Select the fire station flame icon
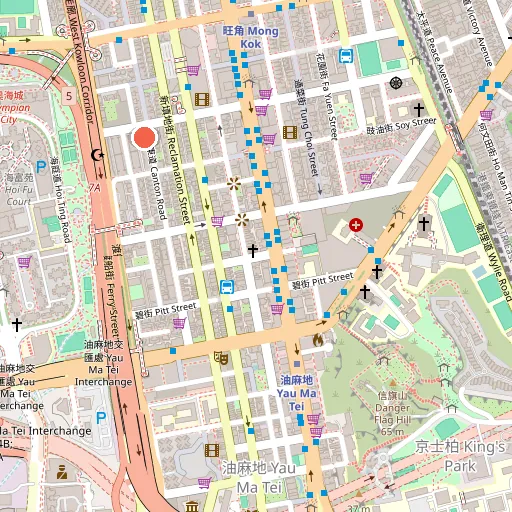This screenshot has width=512, height=512. click(318, 340)
